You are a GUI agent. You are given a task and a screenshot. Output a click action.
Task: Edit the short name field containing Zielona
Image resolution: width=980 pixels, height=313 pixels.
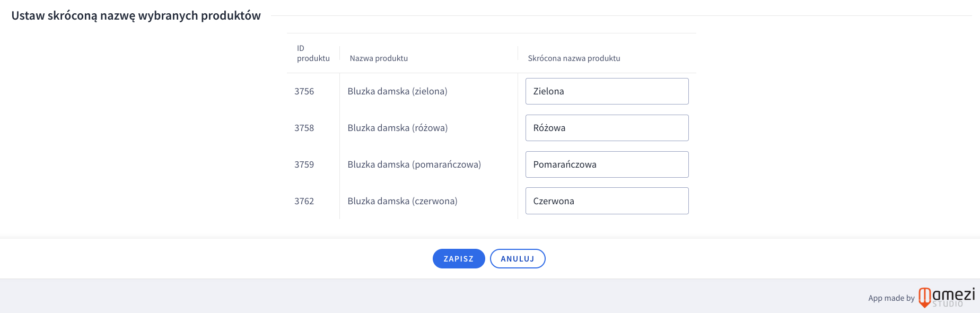pyautogui.click(x=607, y=91)
